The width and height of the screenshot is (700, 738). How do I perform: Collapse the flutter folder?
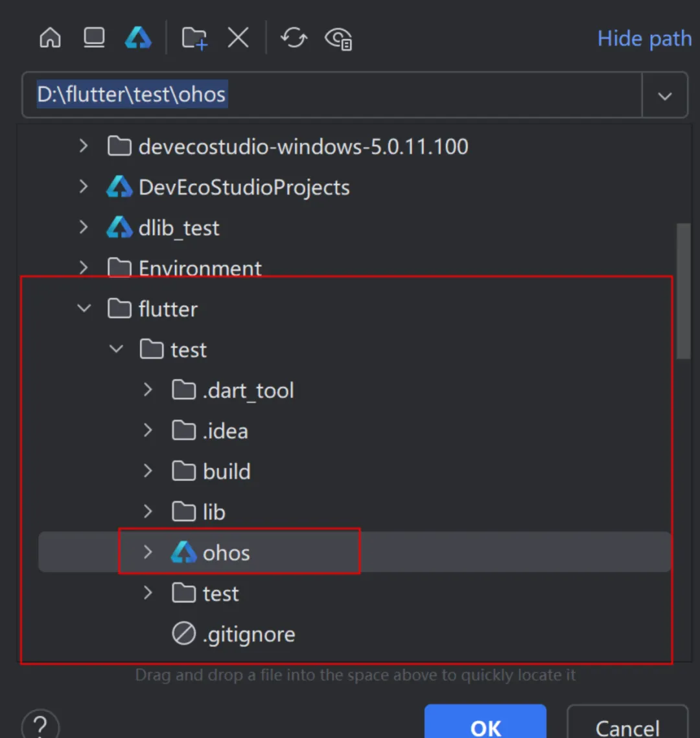84,308
